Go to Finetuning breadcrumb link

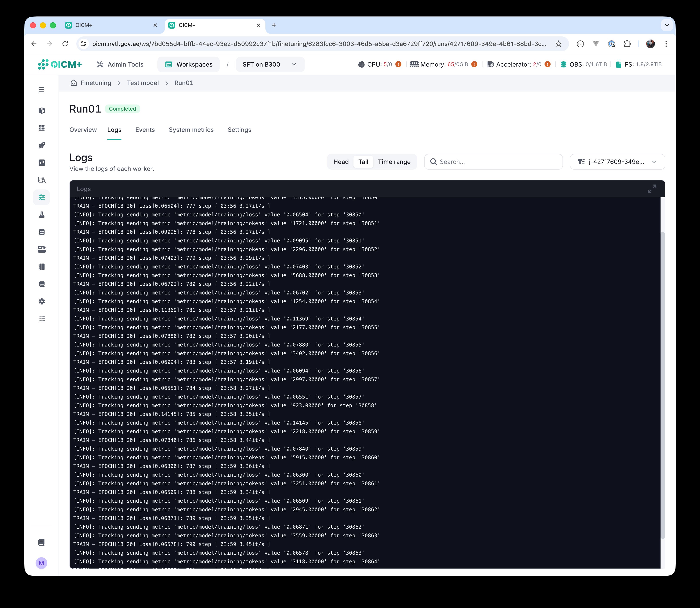96,83
